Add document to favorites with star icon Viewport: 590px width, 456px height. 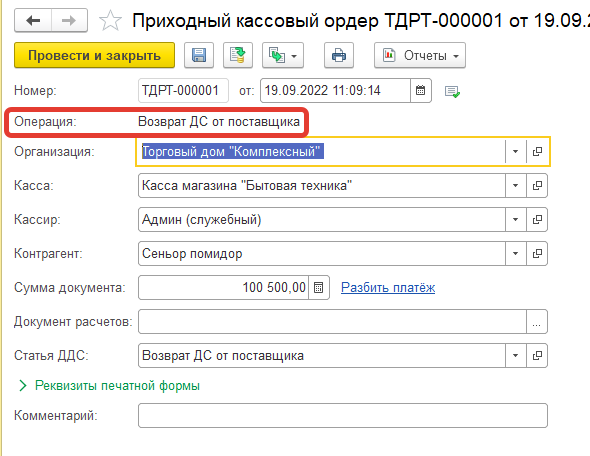point(110,21)
